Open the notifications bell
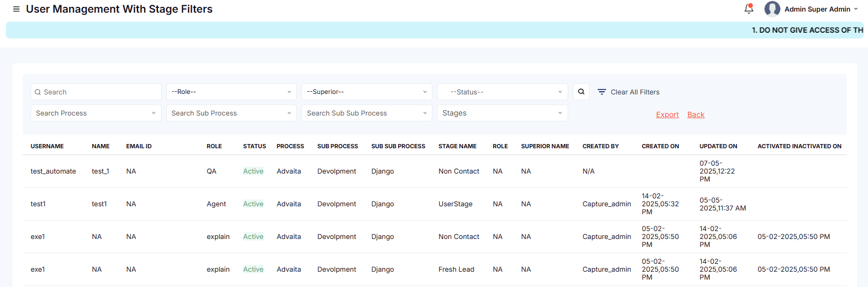This screenshot has width=868, height=287. click(749, 8)
